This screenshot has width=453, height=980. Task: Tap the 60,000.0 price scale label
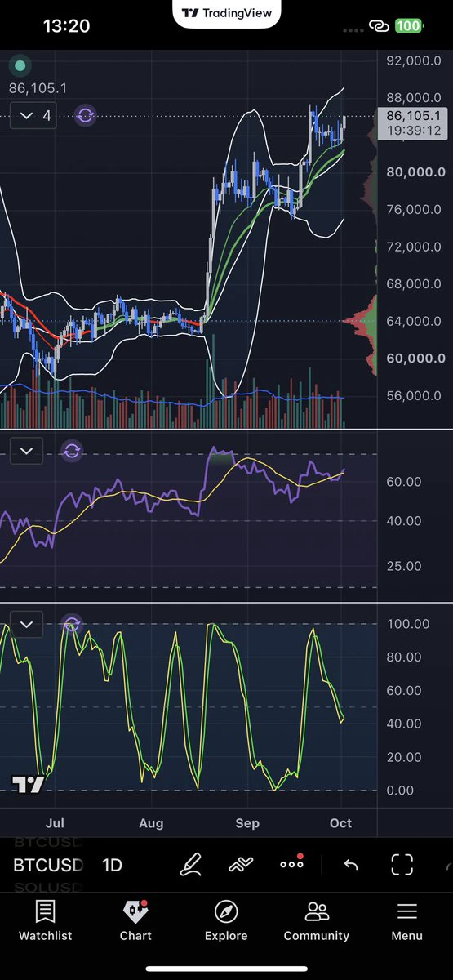(x=415, y=359)
